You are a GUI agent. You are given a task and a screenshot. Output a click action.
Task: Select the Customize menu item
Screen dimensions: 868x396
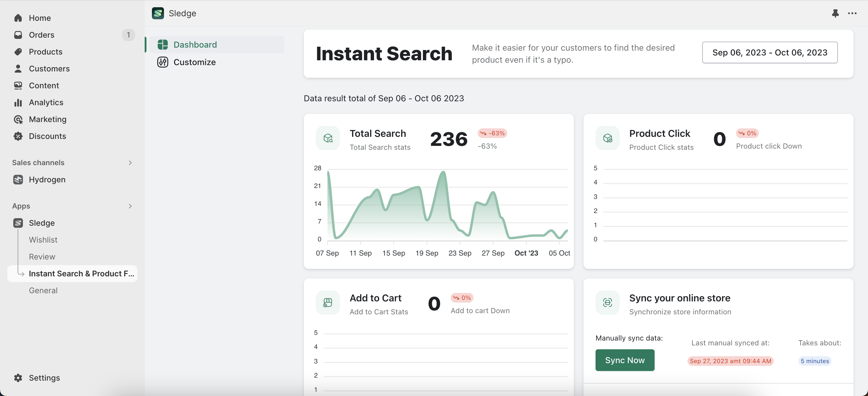tap(195, 61)
